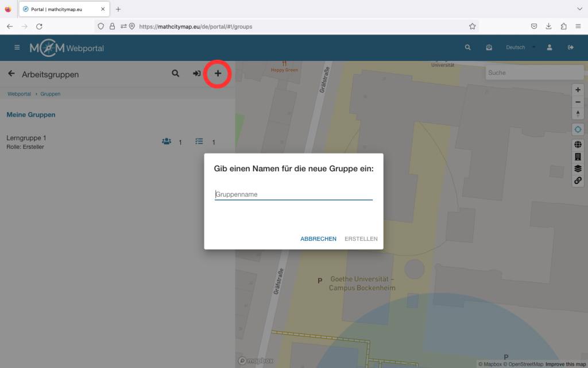Click the join group arrow icon
Screen dimensions: 588x368
[196, 74]
